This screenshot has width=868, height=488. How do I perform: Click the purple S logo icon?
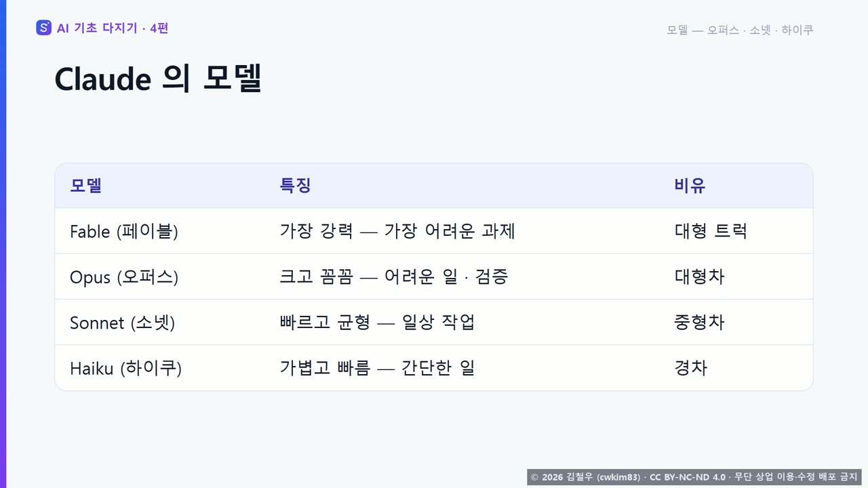coord(43,28)
